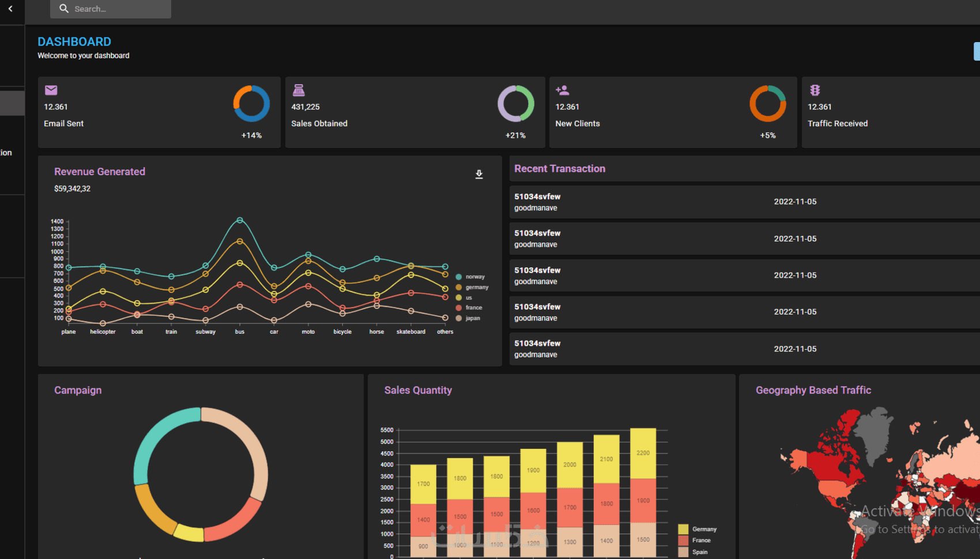This screenshot has height=559, width=980.
Task: Click the us legend color dot
Action: click(459, 298)
